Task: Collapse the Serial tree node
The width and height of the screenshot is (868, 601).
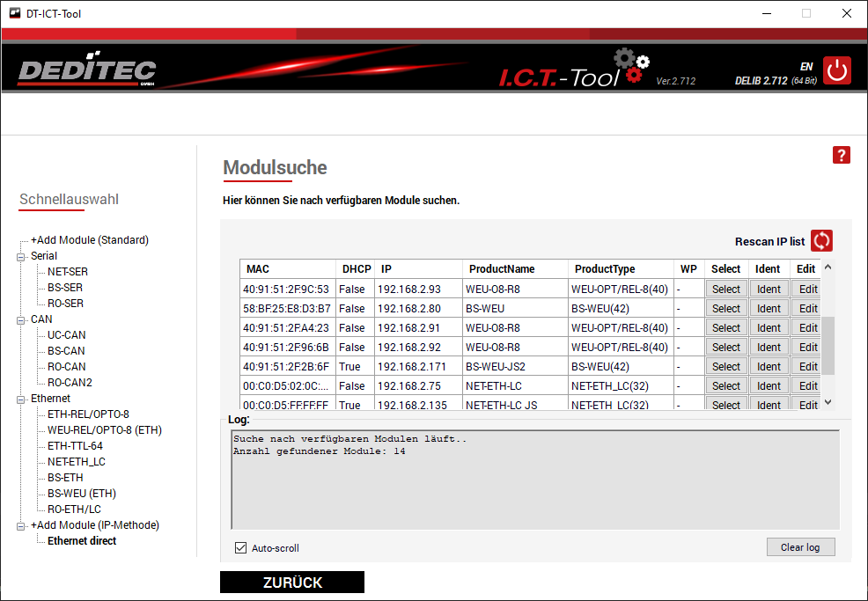Action: click(19, 256)
